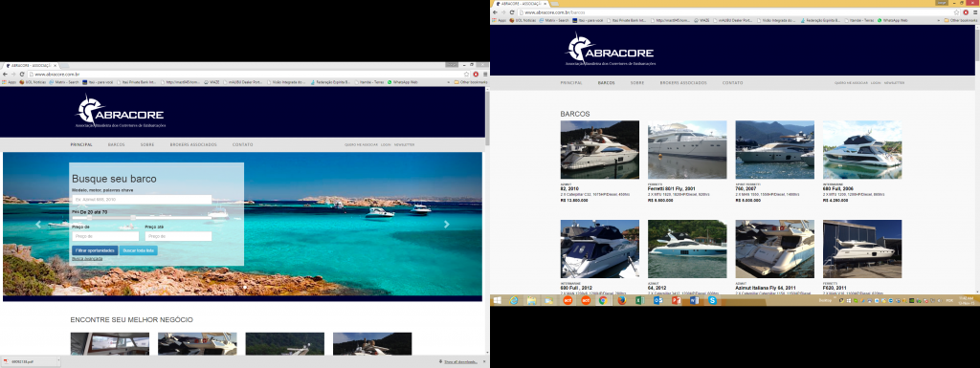980x368 pixels.
Task: Go to previous carousel slide with left arrow
Action: (x=38, y=225)
